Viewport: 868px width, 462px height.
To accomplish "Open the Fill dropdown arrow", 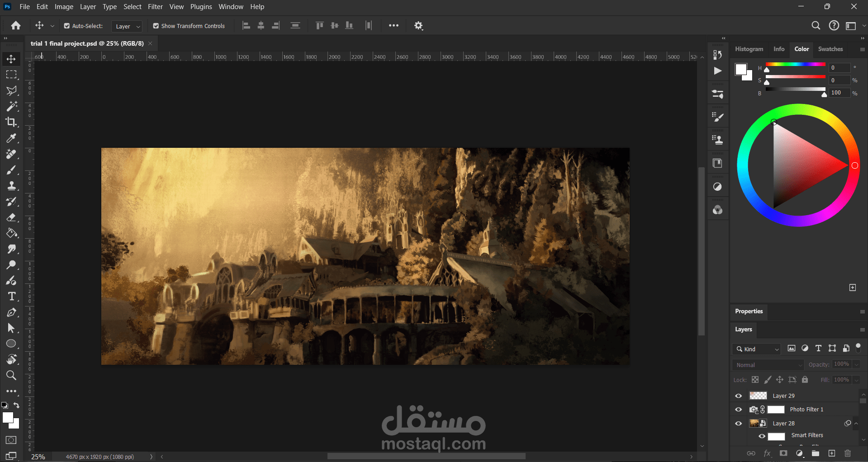I will (856, 380).
